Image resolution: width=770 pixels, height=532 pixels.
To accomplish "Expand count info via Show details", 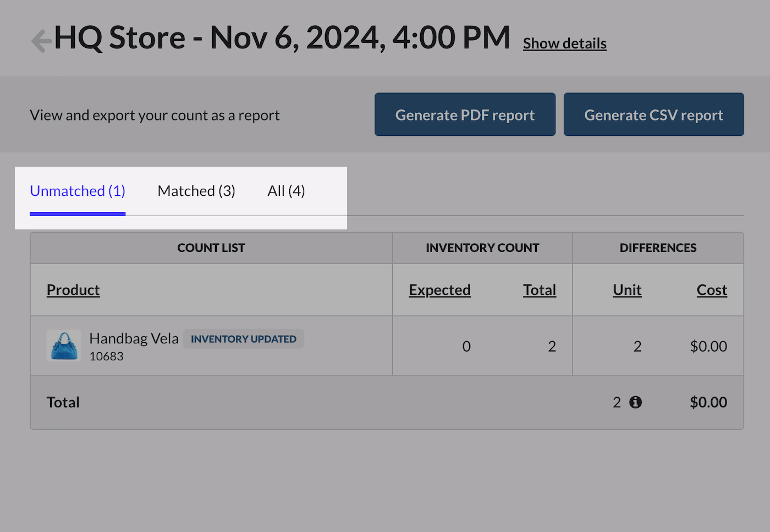I will tap(564, 43).
